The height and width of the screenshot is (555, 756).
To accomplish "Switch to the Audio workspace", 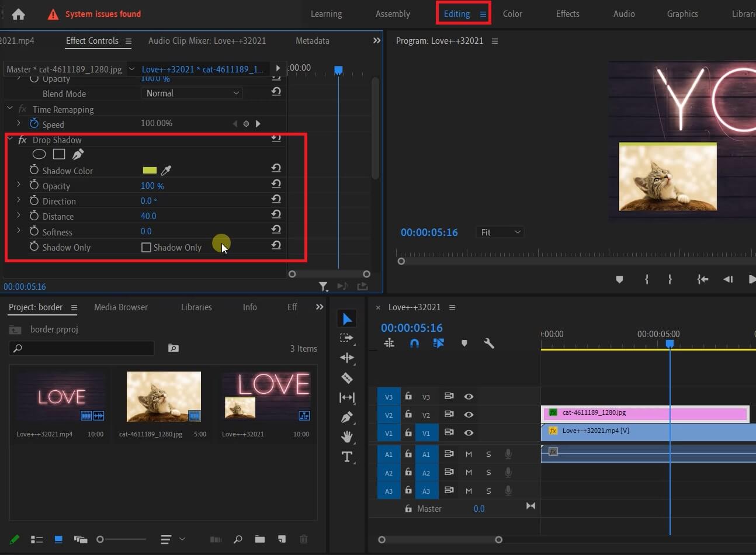I will 624,14.
